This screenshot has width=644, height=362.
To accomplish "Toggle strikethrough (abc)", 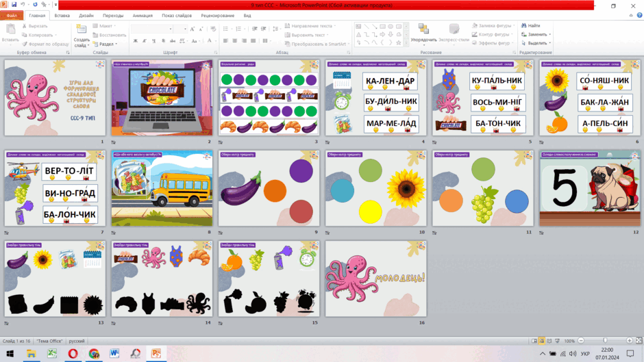I will click(x=173, y=40).
